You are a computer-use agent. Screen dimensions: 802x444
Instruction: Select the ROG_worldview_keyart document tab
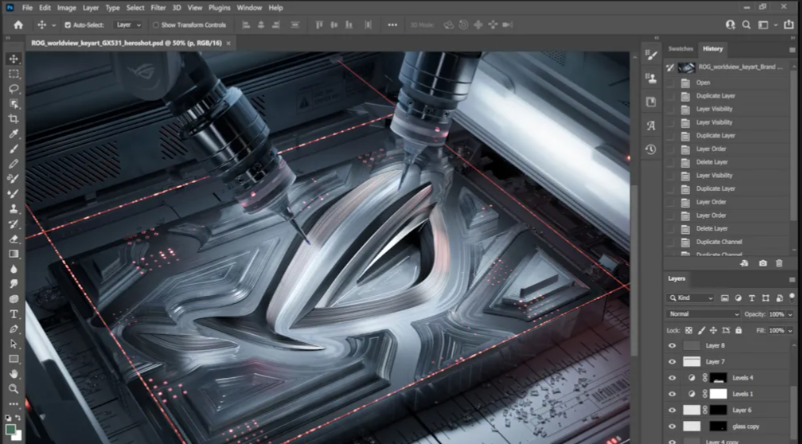[131, 43]
